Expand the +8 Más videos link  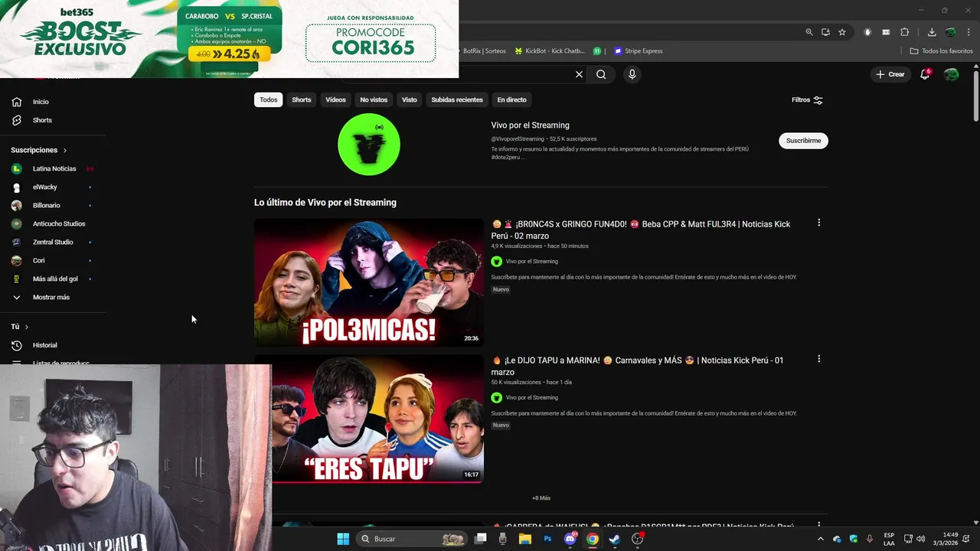tap(541, 498)
